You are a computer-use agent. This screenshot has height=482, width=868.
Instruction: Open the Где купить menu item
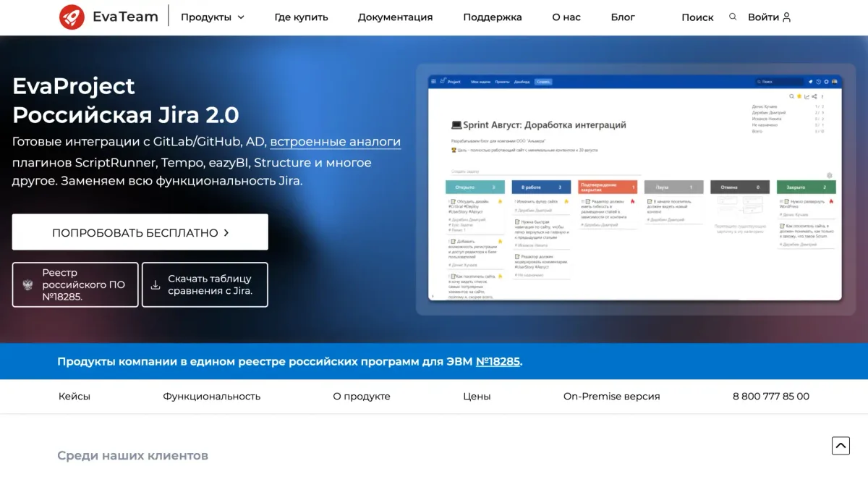[301, 17]
